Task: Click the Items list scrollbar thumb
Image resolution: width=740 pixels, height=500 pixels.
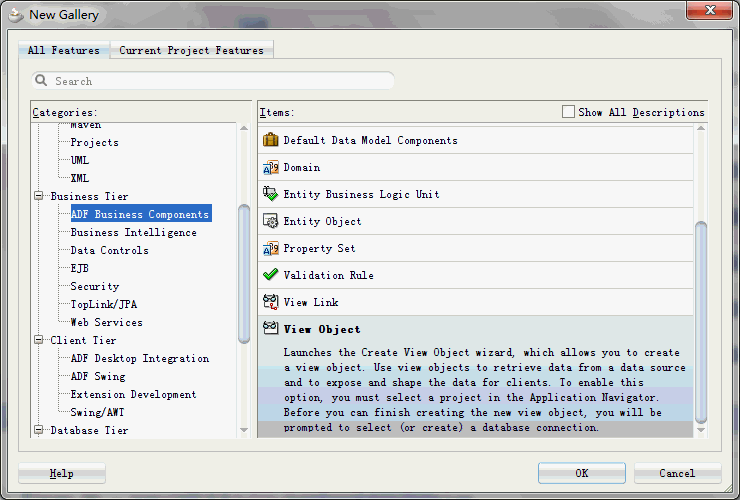Action: (x=701, y=322)
